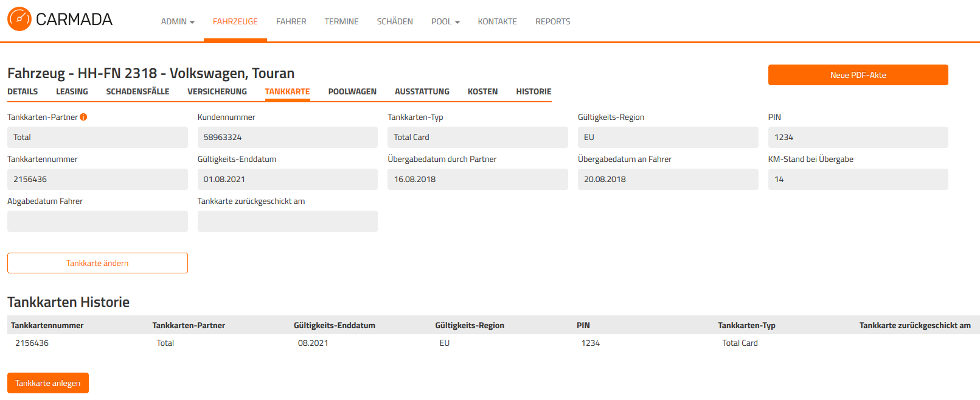Viewport: 980px width, 400px height.
Task: Open the SCHÄDEN navigation item
Action: [x=395, y=21]
